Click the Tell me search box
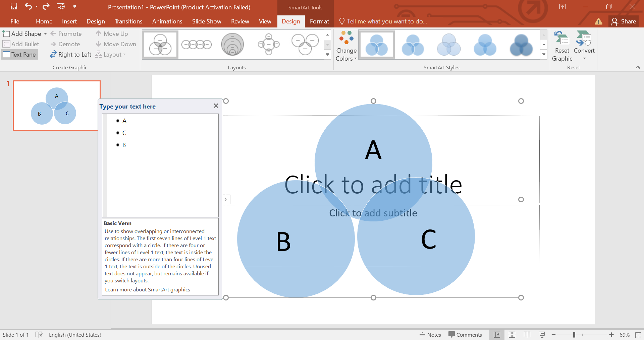 [383, 21]
